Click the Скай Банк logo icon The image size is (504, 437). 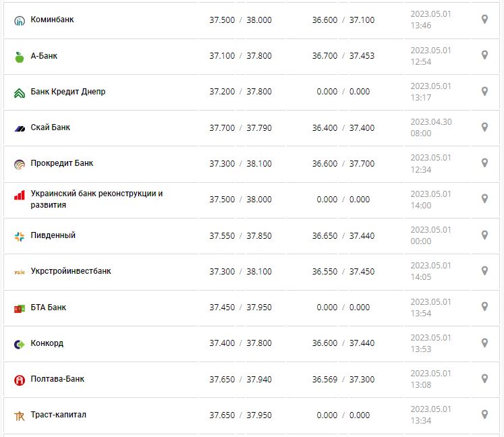point(19,128)
